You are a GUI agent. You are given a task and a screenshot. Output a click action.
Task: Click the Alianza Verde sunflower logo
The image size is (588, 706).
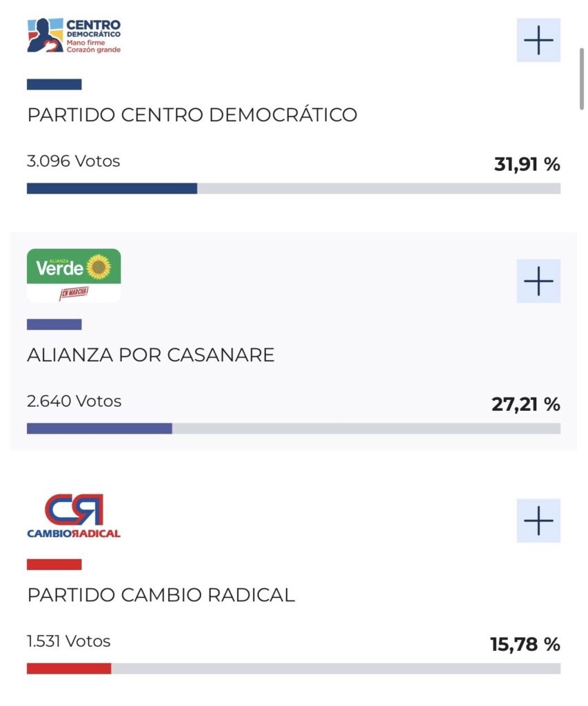click(74, 274)
